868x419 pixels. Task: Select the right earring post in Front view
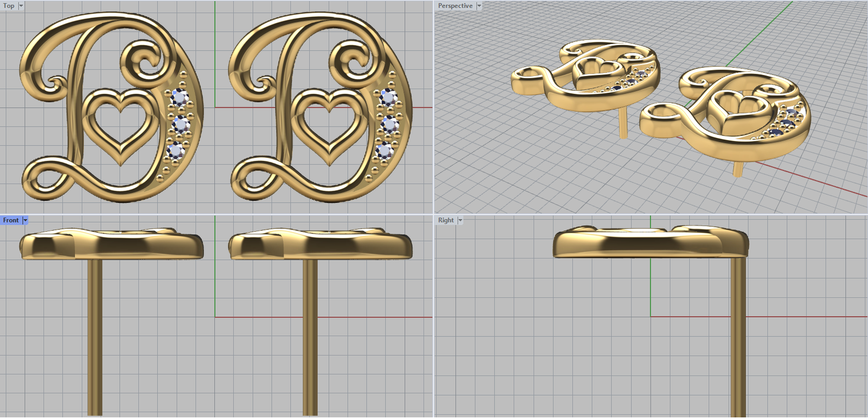[310, 337]
